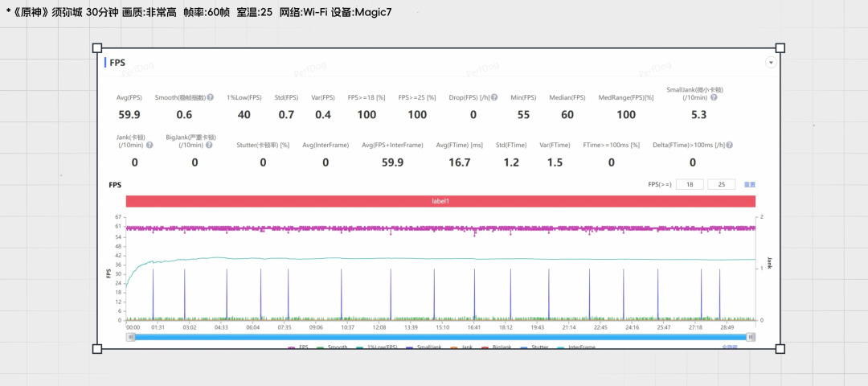The width and height of the screenshot is (868, 386).
Task: Click the Std(FPS) value 0.7
Action: pos(285,115)
